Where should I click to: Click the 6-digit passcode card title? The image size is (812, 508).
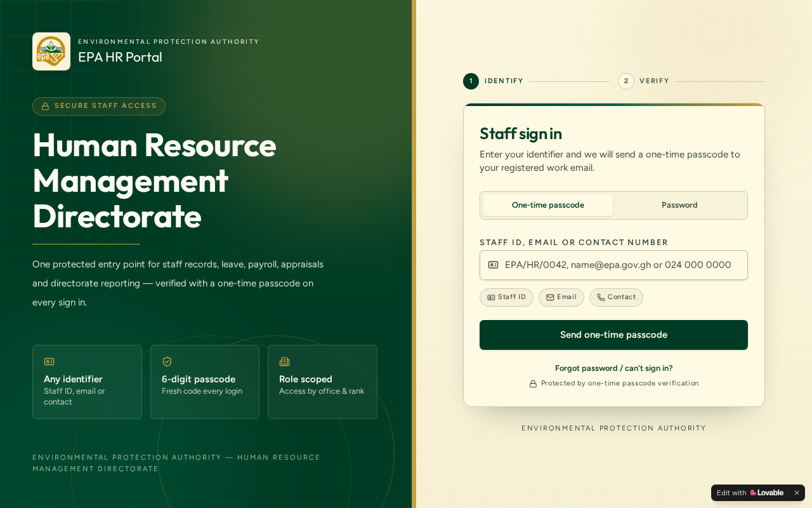point(199,379)
